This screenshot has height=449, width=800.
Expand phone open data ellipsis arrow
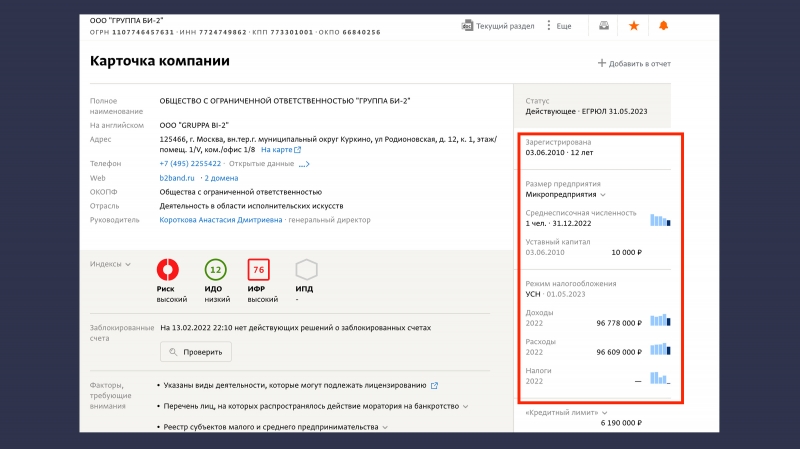pos(304,164)
